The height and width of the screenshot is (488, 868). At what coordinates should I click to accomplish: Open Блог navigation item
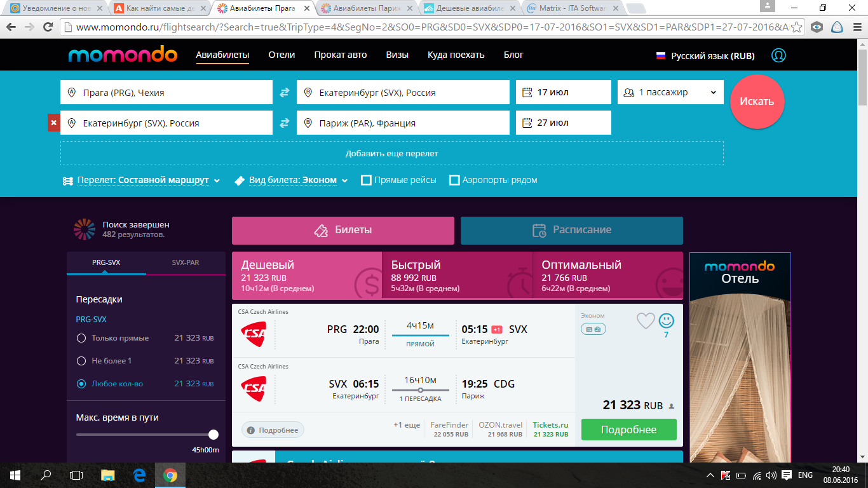point(513,55)
